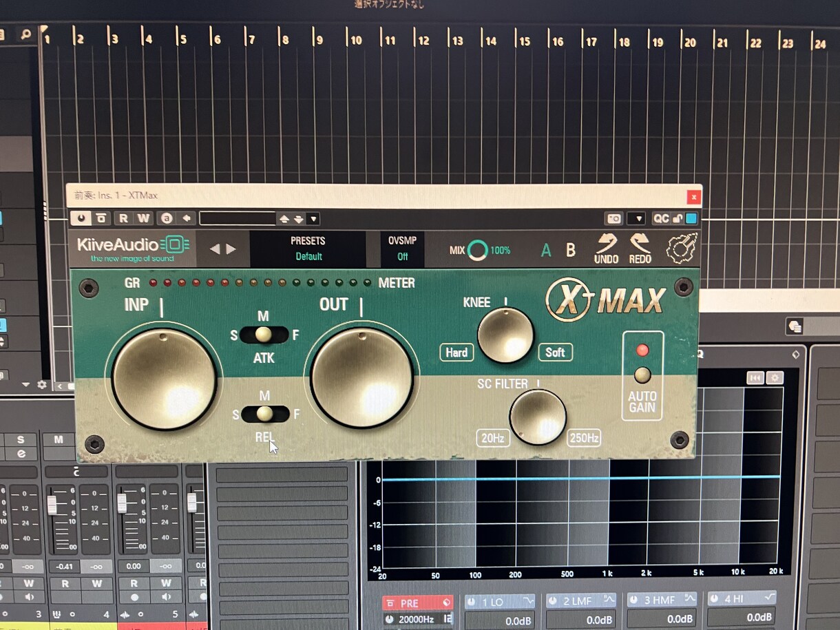Open the 3 HMF band filter type selector
The height and width of the screenshot is (630, 840).
[690, 599]
